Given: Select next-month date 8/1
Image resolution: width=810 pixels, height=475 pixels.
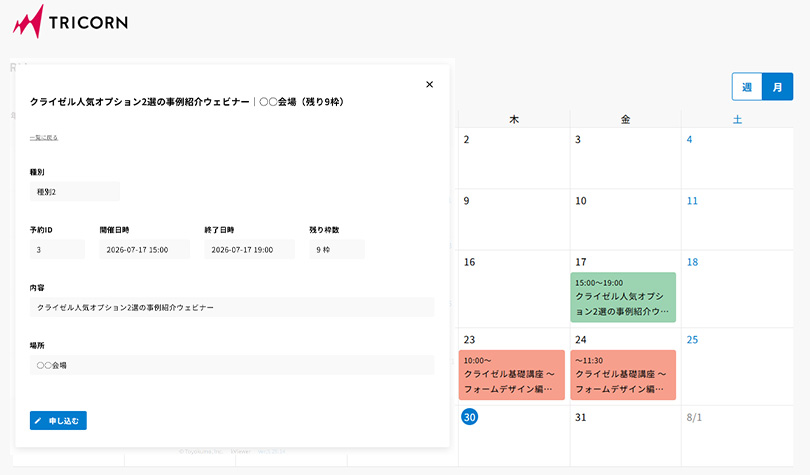Looking at the screenshot, I should [694, 417].
